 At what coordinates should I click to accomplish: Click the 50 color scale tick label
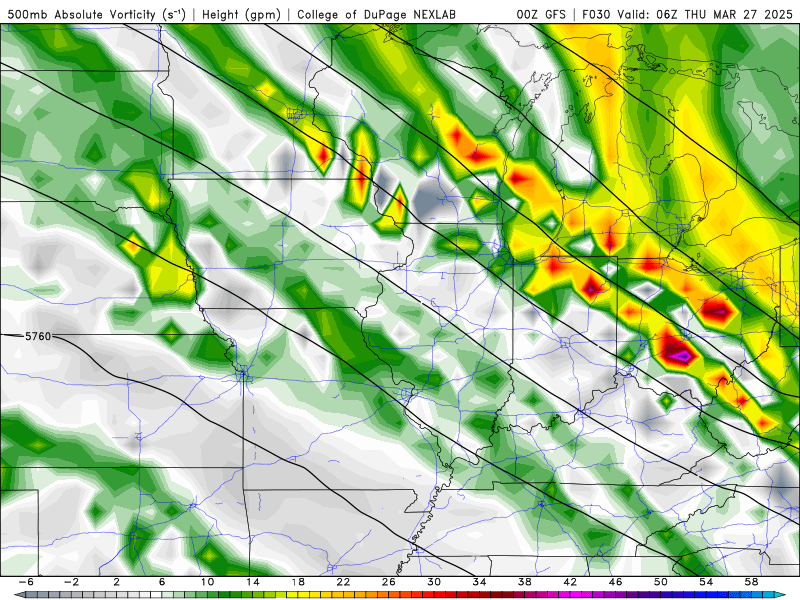pos(661,582)
